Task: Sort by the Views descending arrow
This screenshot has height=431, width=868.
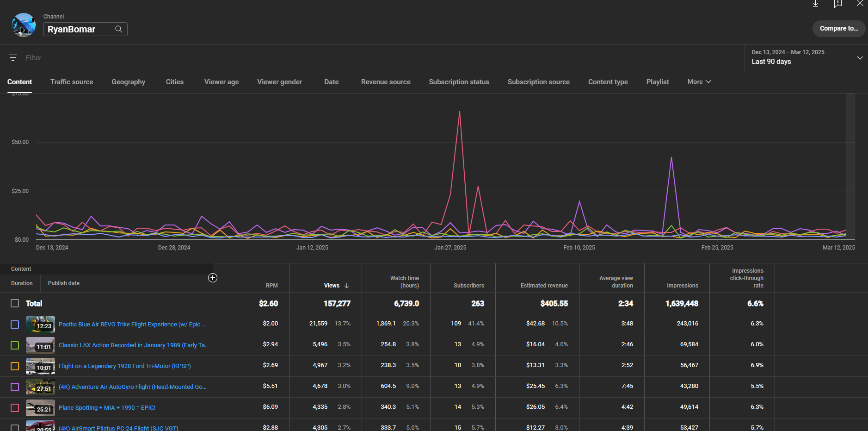Action: tap(347, 286)
